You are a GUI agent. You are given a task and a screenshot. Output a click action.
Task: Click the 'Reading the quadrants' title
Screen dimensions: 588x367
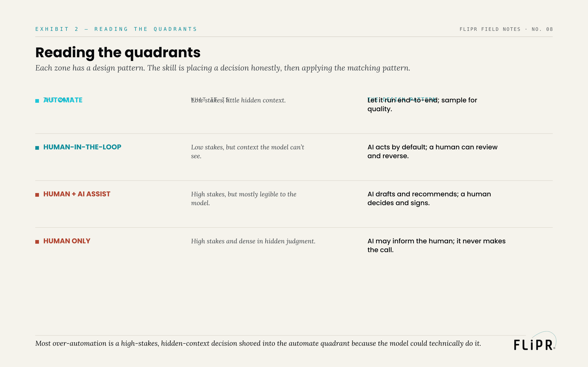tap(118, 52)
